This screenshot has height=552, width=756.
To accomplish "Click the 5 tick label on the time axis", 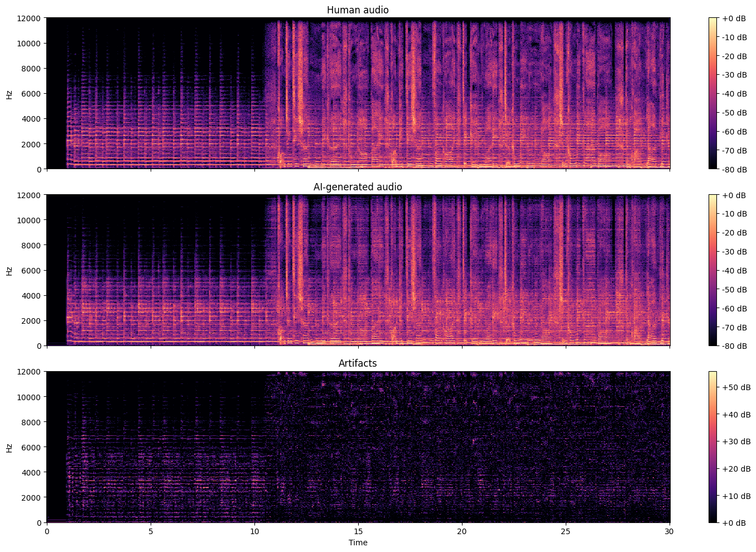I will (151, 532).
